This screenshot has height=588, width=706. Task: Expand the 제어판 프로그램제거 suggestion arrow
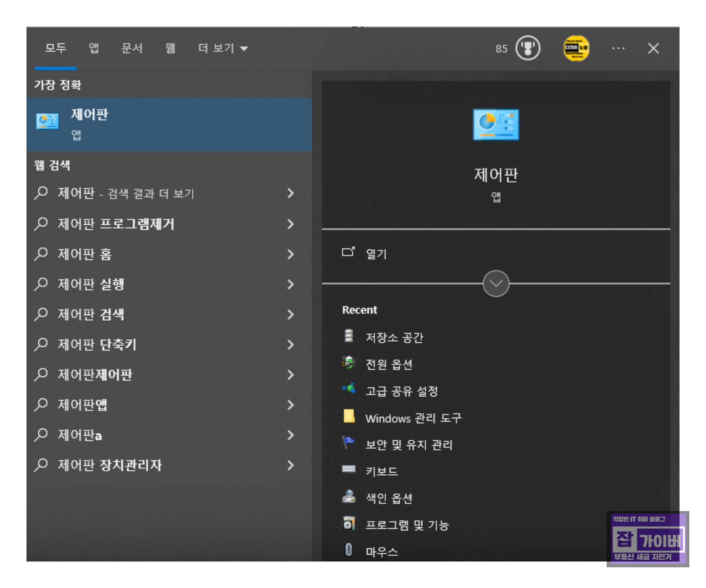290,224
